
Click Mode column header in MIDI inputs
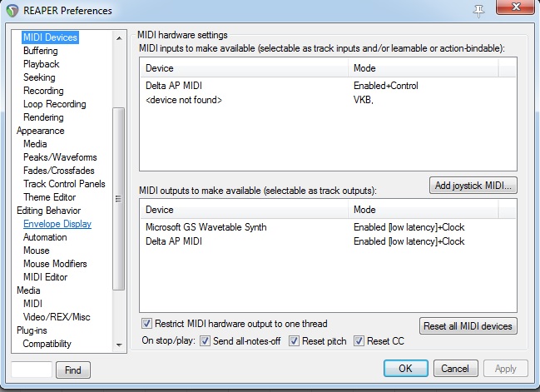click(424, 68)
